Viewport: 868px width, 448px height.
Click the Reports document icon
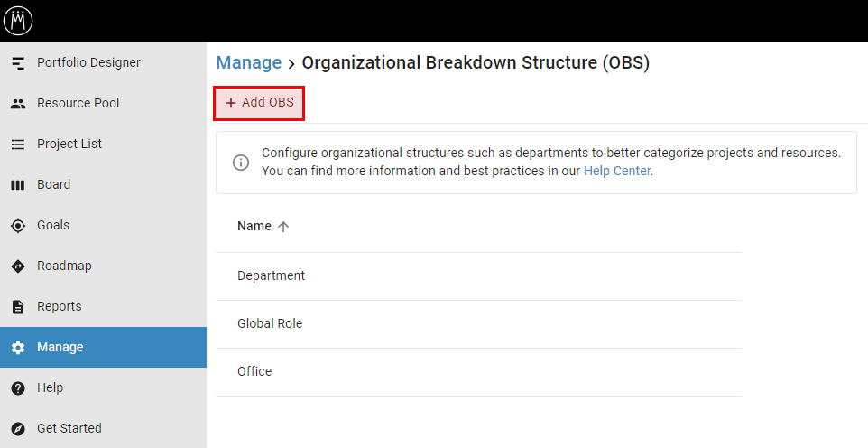tap(18, 307)
